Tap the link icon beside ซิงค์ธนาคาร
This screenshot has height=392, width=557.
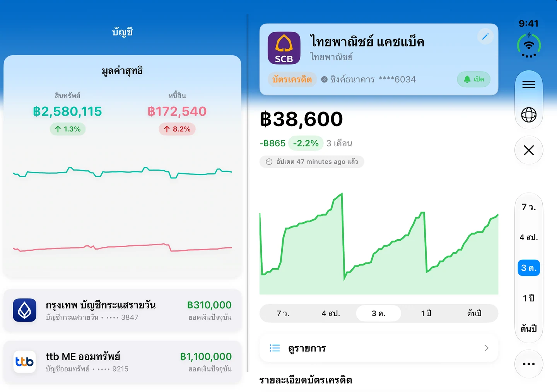point(324,79)
